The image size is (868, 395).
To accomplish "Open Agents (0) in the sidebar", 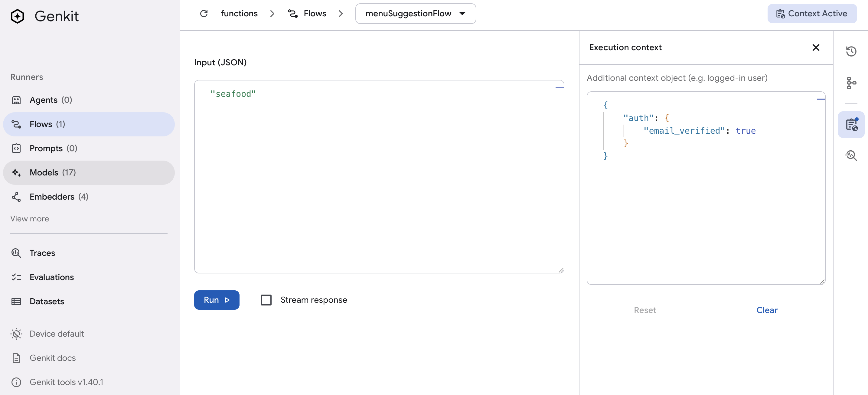I will pos(89,100).
